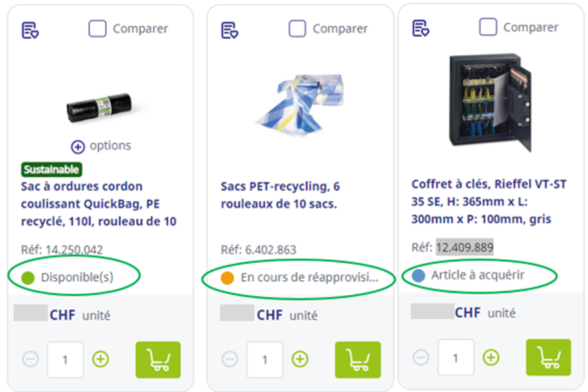Add Sac à ordures QuickBag to cart
The image size is (588, 392).
pyautogui.click(x=158, y=359)
